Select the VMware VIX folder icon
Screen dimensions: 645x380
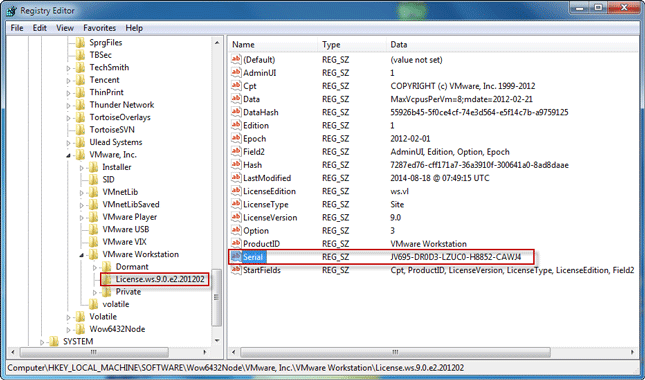tap(94, 242)
